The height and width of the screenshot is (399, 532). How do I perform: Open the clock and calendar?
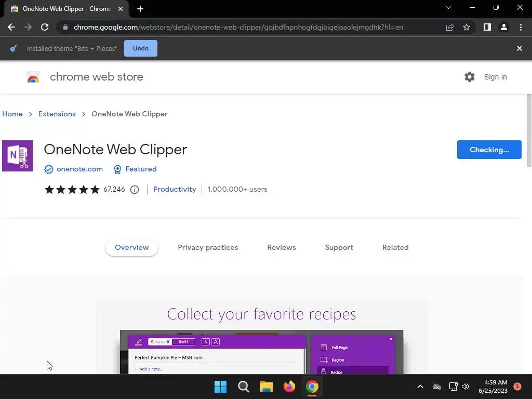click(493, 387)
